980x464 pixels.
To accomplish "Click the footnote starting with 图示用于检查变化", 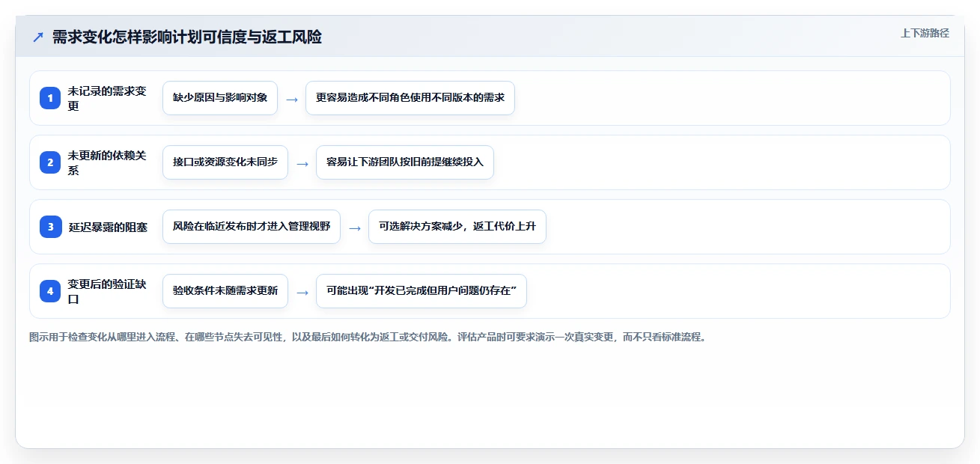I will [x=368, y=337].
